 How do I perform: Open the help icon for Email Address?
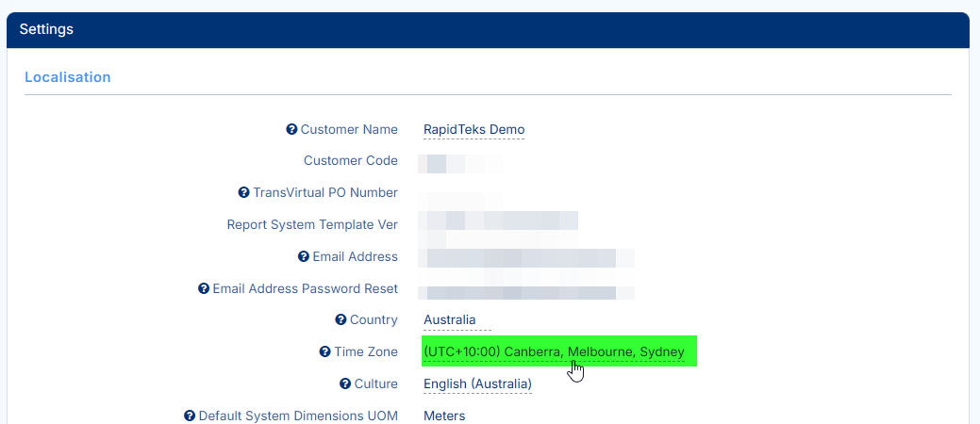tap(304, 256)
